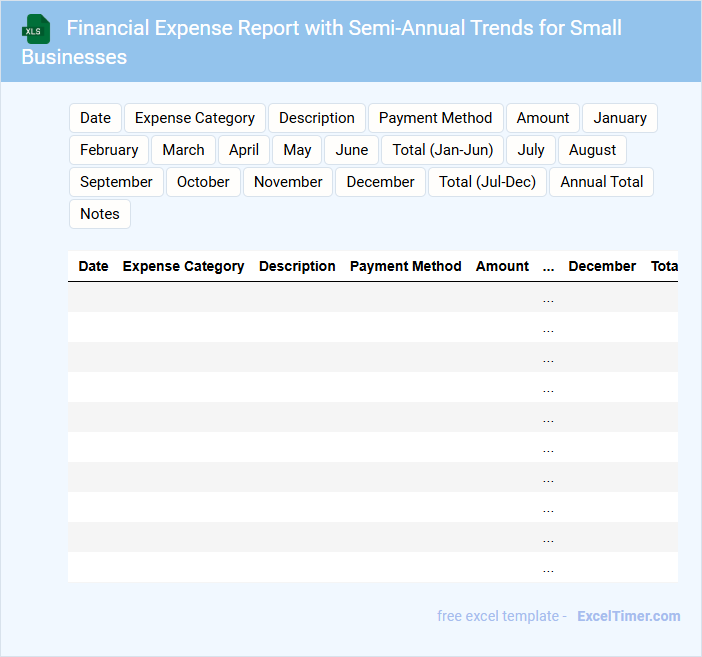Select the Amount tag chip

click(543, 118)
